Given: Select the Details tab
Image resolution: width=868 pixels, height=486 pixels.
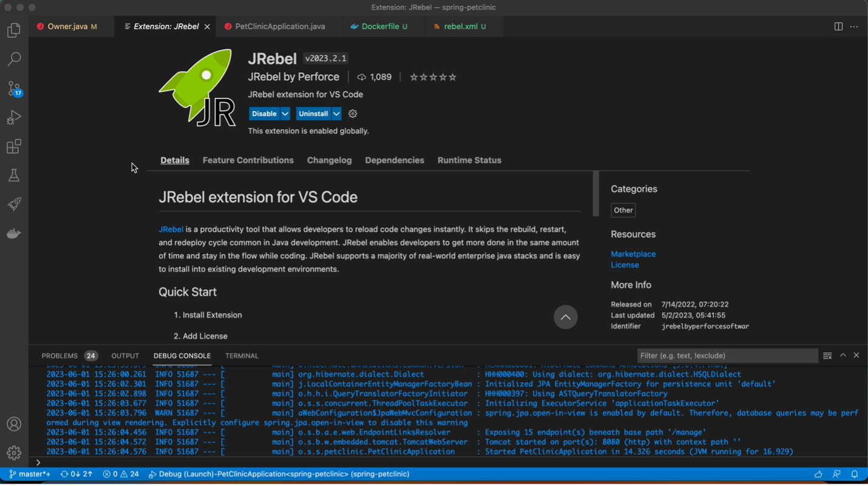Looking at the screenshot, I should [x=175, y=160].
